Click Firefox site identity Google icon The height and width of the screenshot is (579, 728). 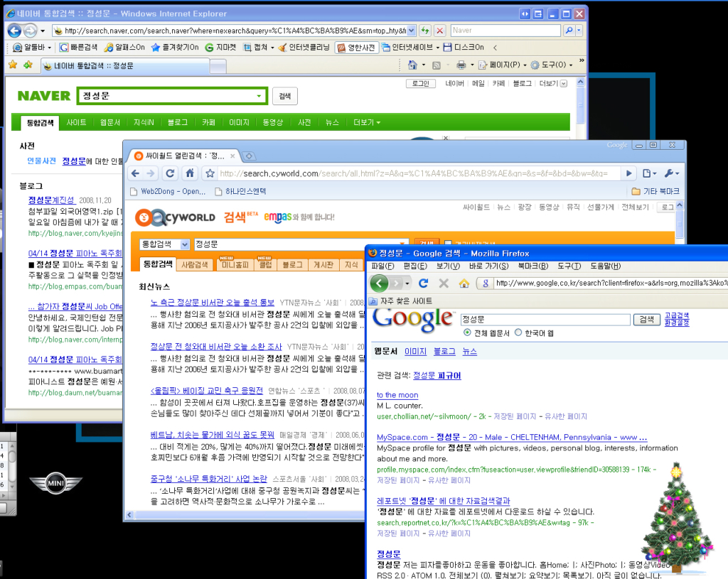click(485, 283)
